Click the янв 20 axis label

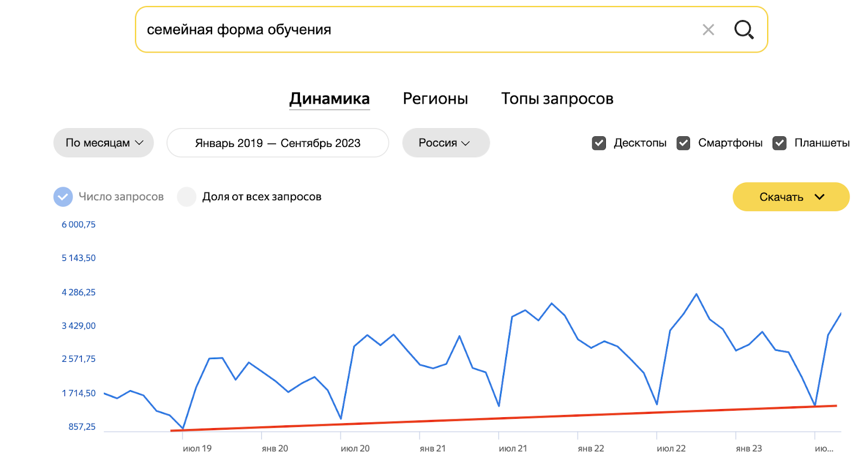click(x=275, y=449)
